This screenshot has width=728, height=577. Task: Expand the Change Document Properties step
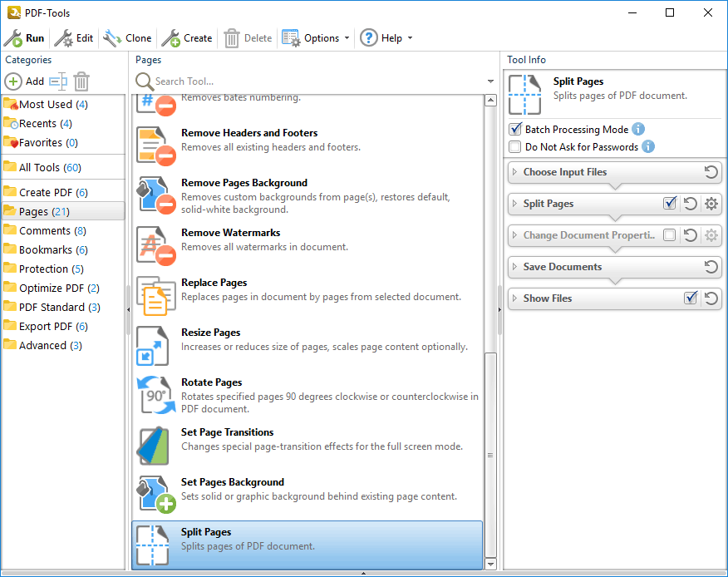tap(514, 235)
